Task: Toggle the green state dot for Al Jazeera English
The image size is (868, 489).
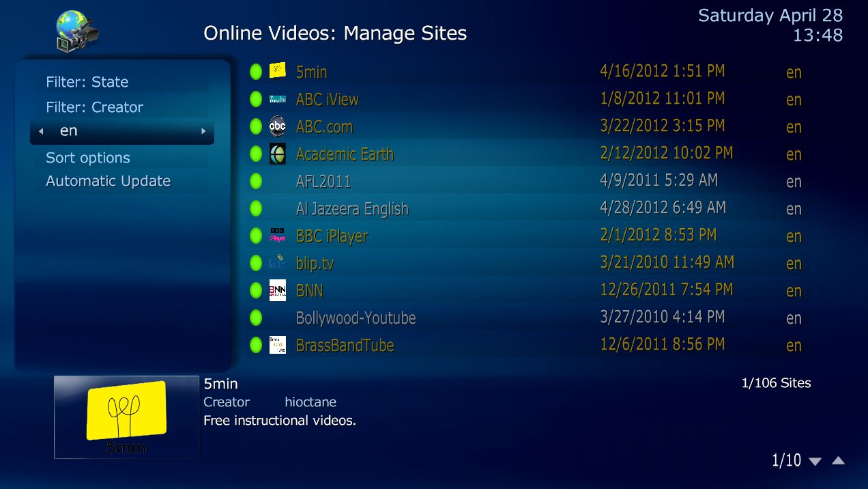Action: 256,208
